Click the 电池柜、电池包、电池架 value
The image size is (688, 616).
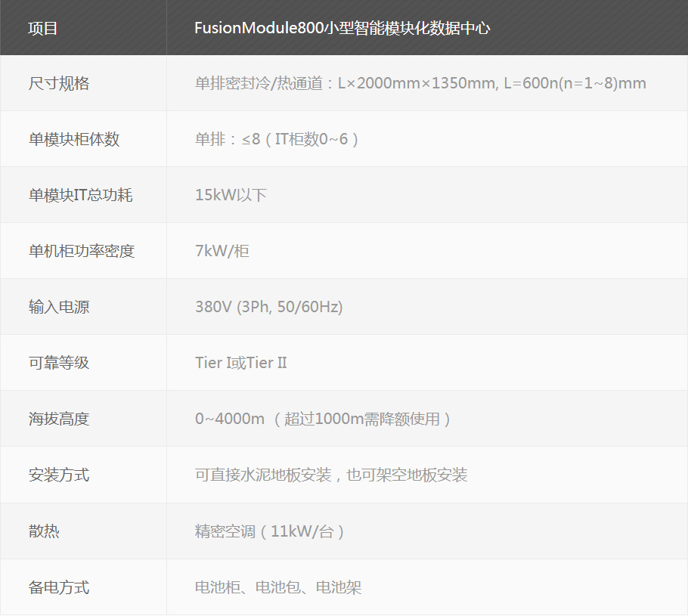click(x=278, y=587)
